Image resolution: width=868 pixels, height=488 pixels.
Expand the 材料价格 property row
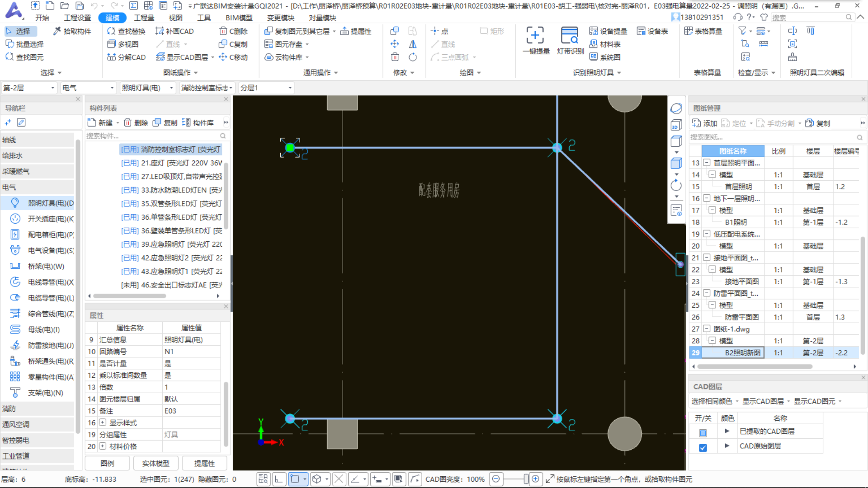coord(103,446)
